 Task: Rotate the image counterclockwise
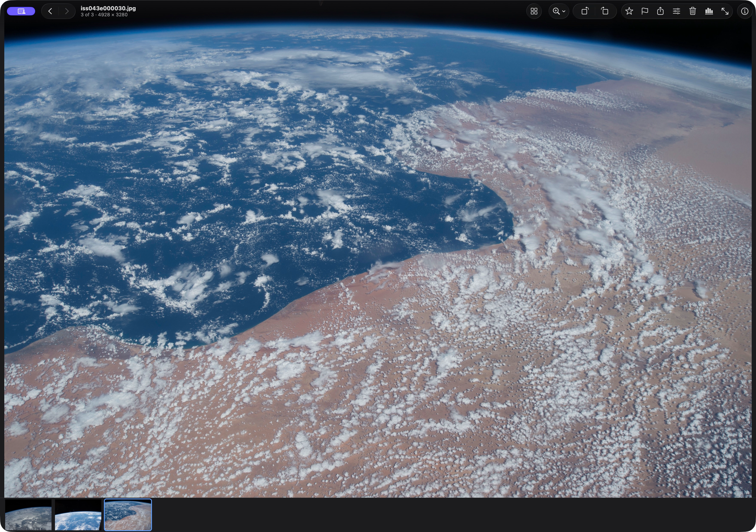tap(585, 11)
